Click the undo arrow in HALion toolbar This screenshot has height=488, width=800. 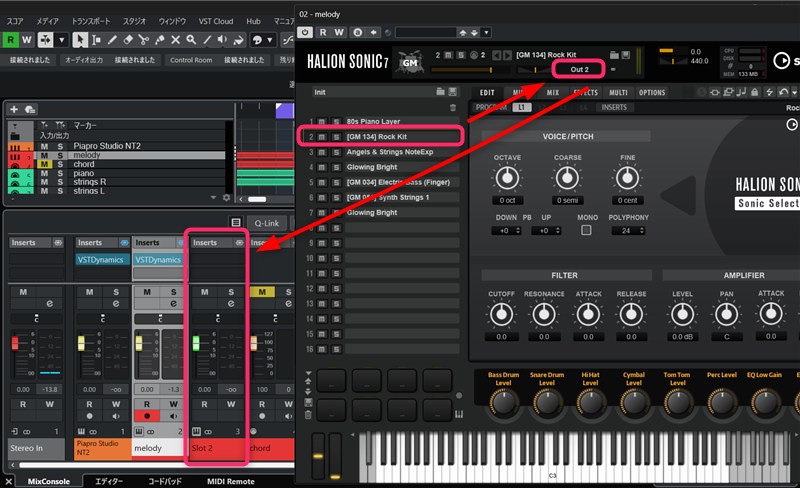coord(784,92)
